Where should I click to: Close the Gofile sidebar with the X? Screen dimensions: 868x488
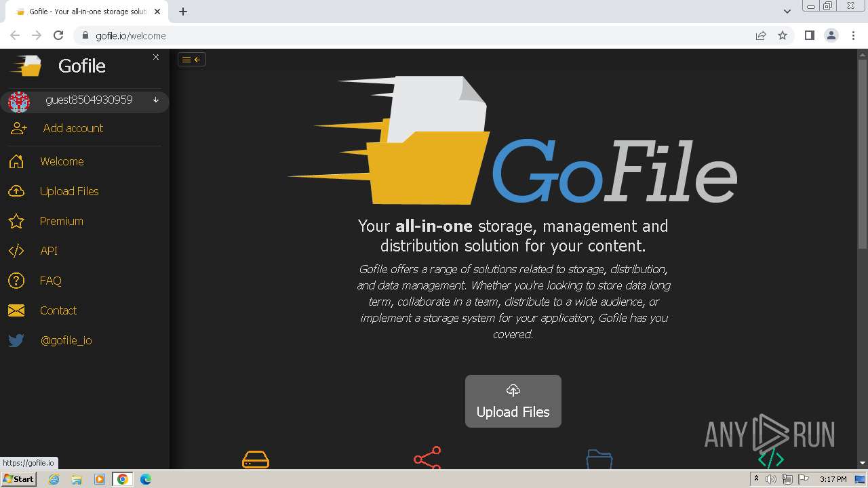click(x=156, y=57)
